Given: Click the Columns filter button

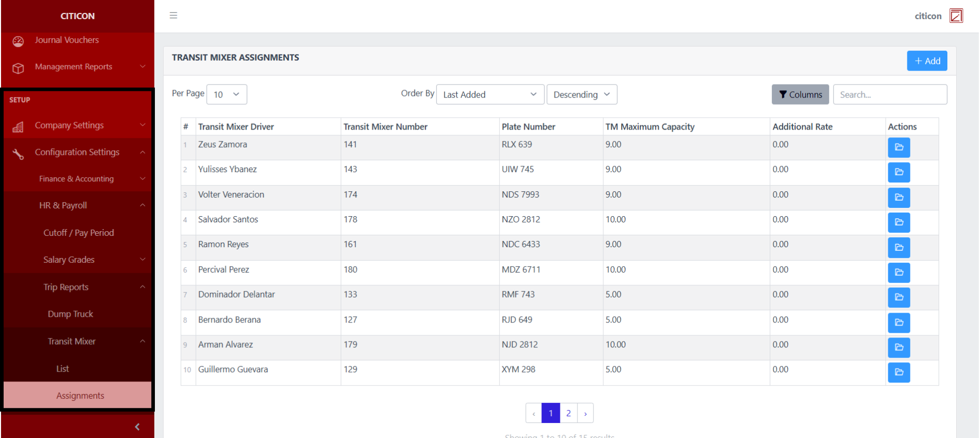Looking at the screenshot, I should click(x=800, y=94).
